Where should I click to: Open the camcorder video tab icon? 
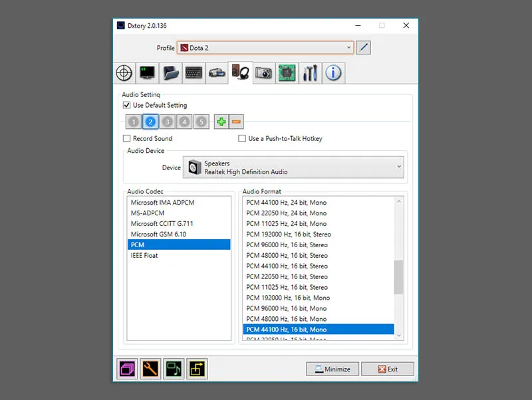pyautogui.click(x=217, y=73)
